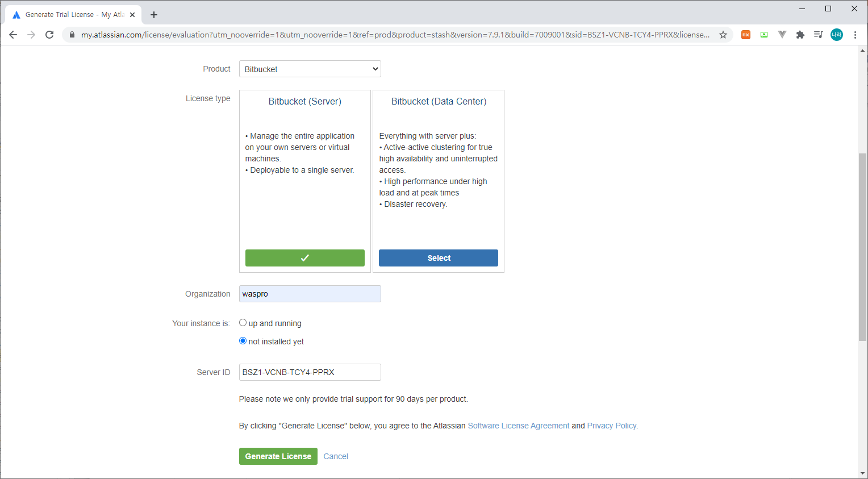Choose the Bitbucket (Server) checkmark button
The image size is (868, 479).
(x=305, y=258)
